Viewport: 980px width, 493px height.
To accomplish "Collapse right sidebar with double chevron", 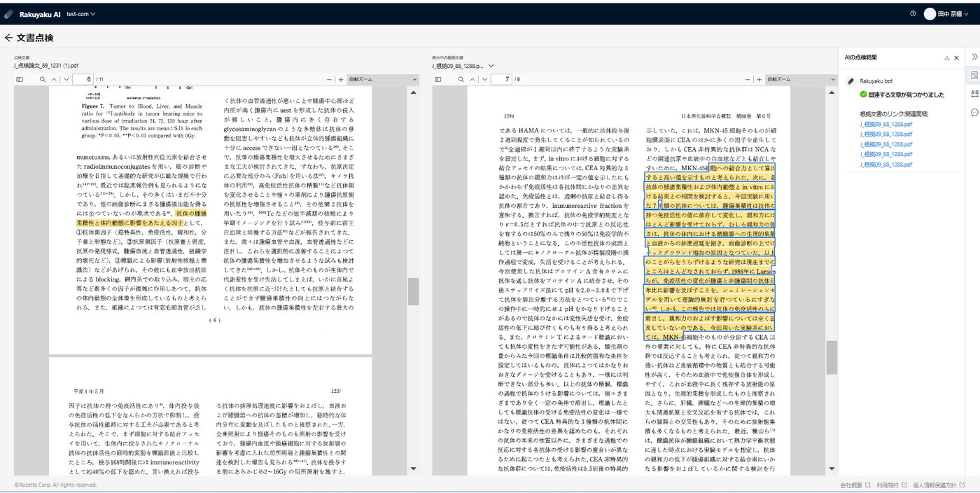I will click(974, 56).
